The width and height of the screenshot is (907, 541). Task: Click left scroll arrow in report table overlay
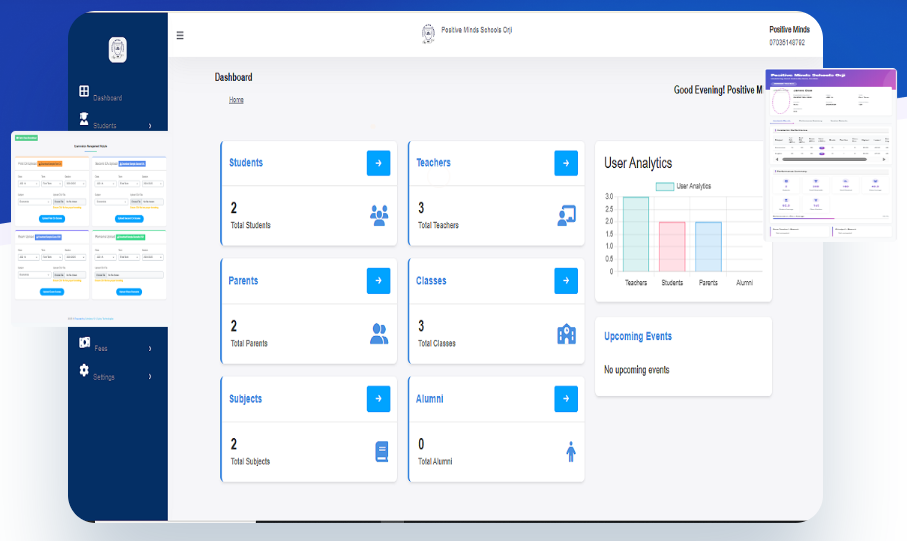click(777, 159)
